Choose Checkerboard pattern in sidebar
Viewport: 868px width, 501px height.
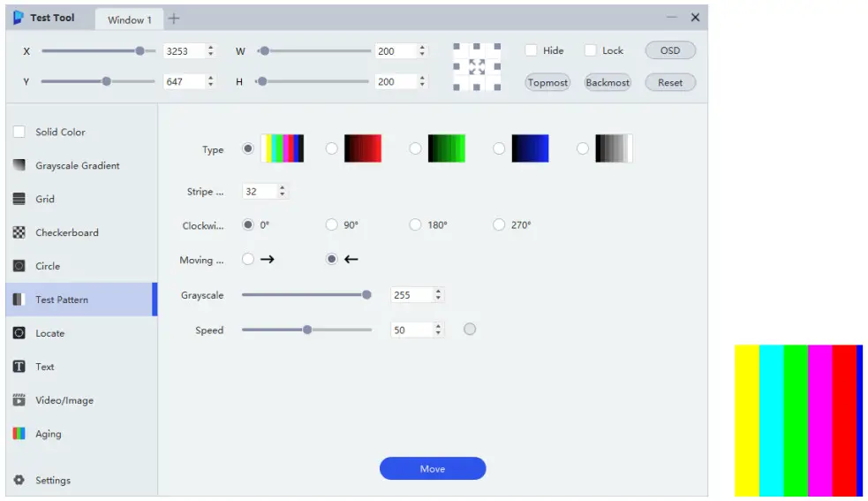(81, 232)
